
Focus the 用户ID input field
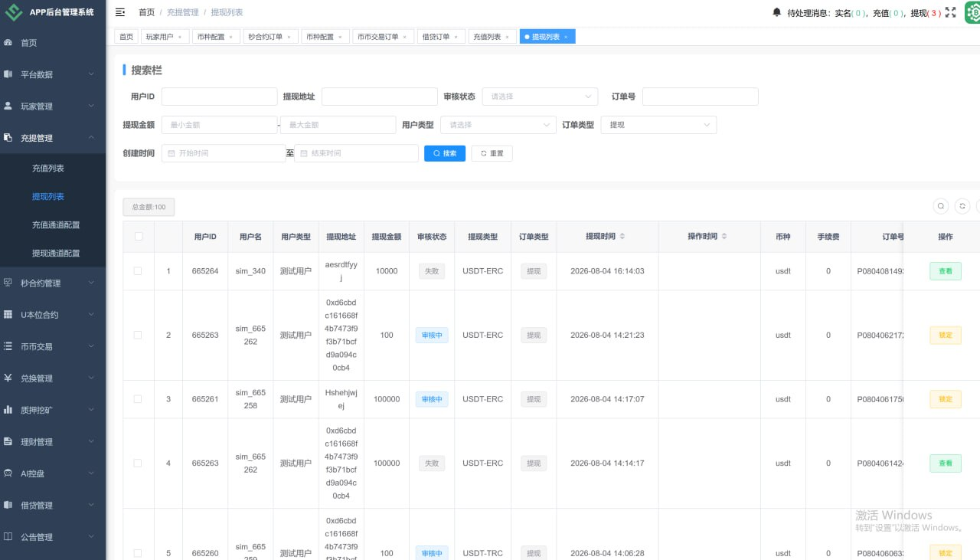[219, 97]
